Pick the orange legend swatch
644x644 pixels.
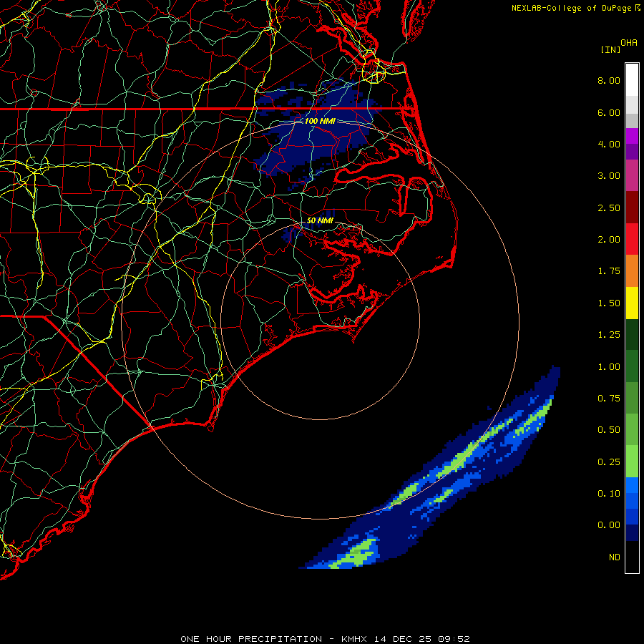point(632,271)
